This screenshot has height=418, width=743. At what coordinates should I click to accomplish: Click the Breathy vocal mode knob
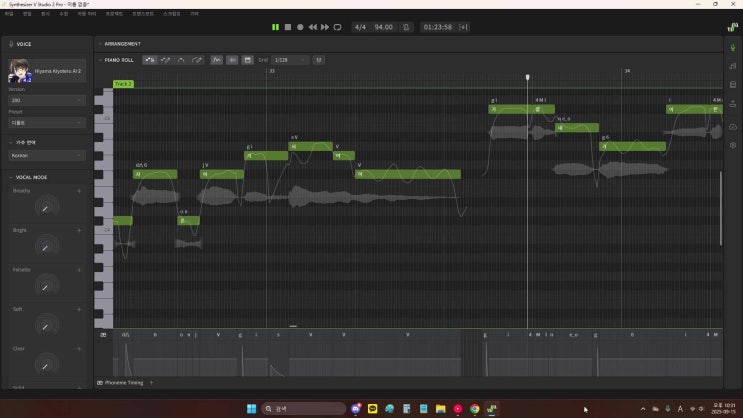45,207
